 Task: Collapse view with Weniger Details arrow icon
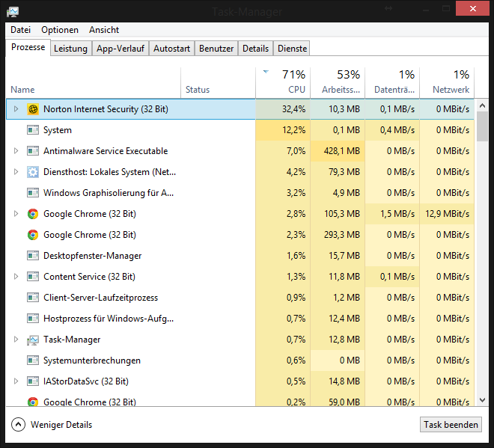click(x=18, y=424)
